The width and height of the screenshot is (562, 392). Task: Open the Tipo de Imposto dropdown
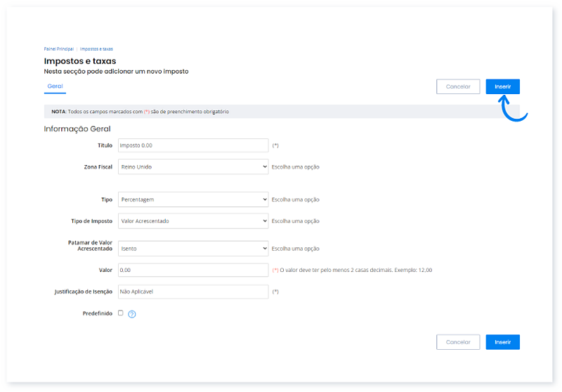point(193,221)
